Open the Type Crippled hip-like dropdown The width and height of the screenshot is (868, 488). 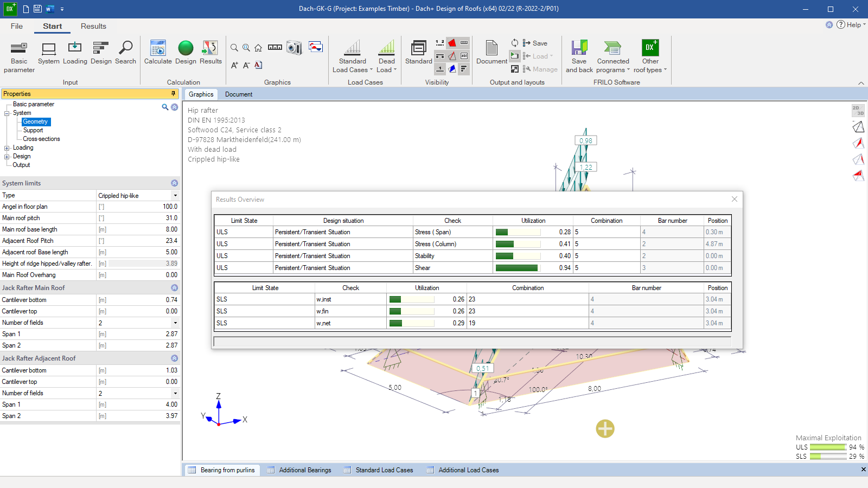pos(175,195)
